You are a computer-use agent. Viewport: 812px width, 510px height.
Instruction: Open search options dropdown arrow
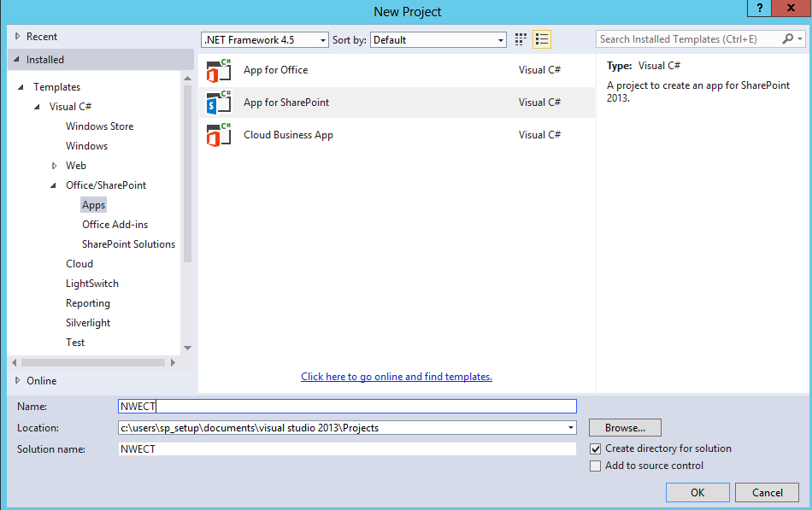[800, 38]
